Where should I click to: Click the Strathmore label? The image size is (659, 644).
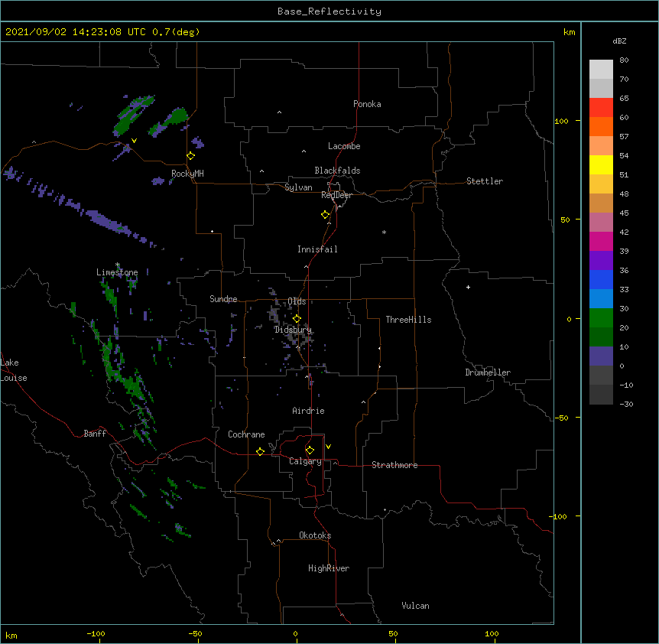click(394, 465)
